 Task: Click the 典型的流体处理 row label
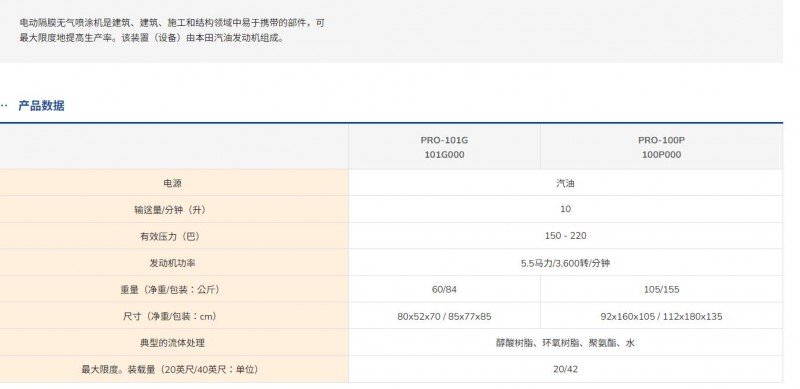tap(172, 343)
